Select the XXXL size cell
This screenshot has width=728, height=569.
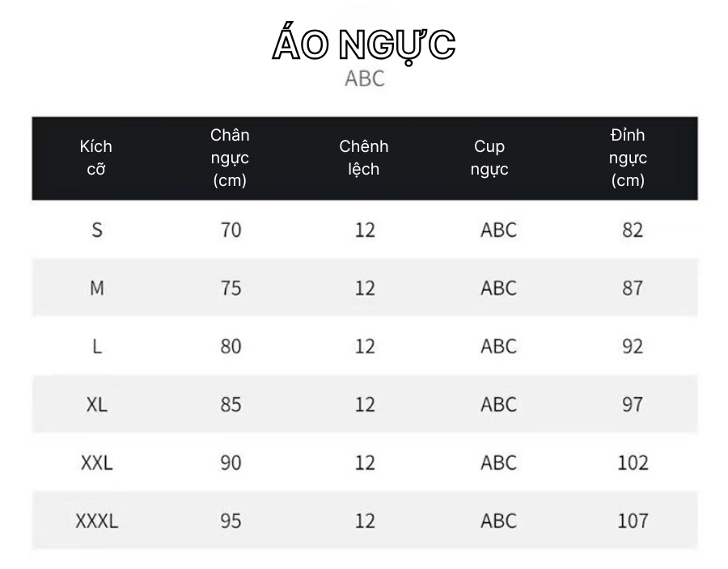[x=96, y=521]
